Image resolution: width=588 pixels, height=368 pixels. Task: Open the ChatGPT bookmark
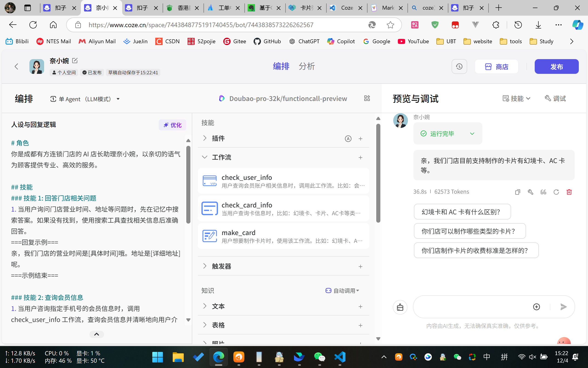click(x=304, y=41)
